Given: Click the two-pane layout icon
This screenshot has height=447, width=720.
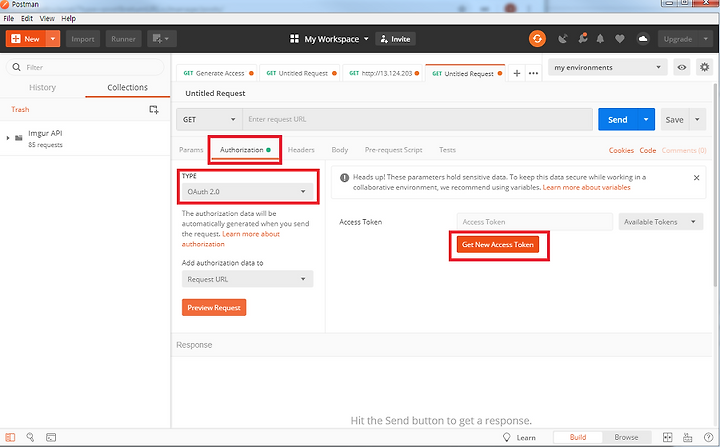Looking at the screenshot, I should 668,437.
